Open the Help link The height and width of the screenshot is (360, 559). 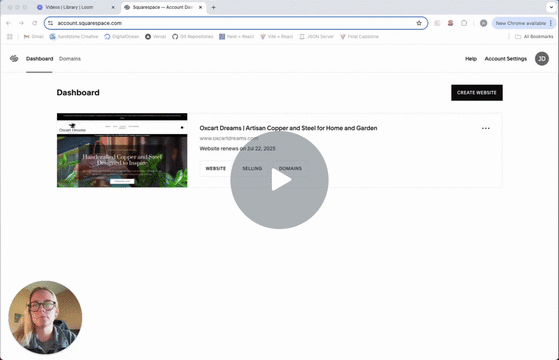(x=471, y=58)
